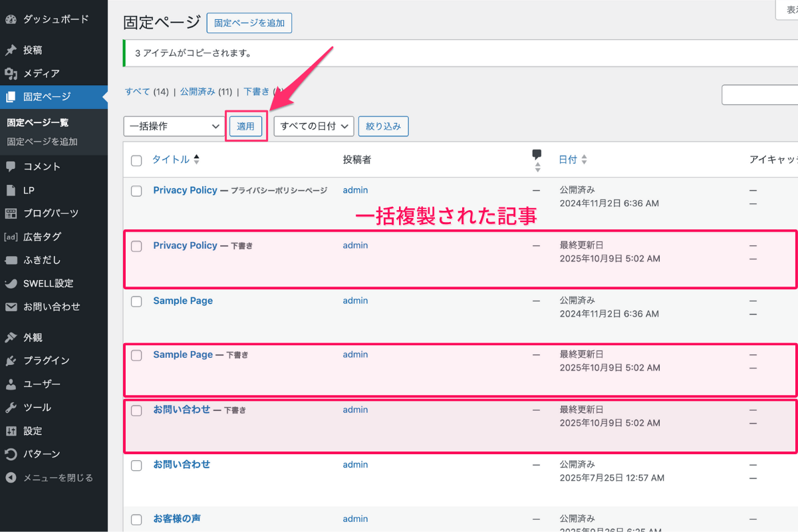Viewport: 798px width, 532px height.
Task: Open the 一括操作 bulk actions dropdown
Action: pos(174,126)
